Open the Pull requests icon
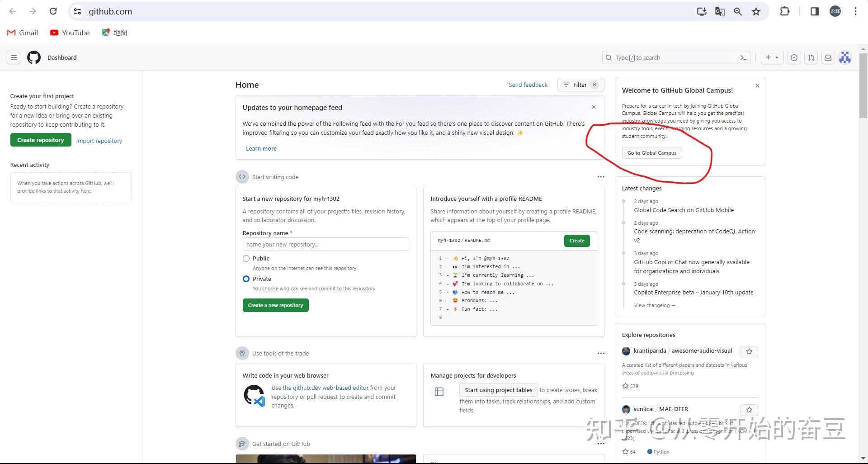 pos(811,57)
